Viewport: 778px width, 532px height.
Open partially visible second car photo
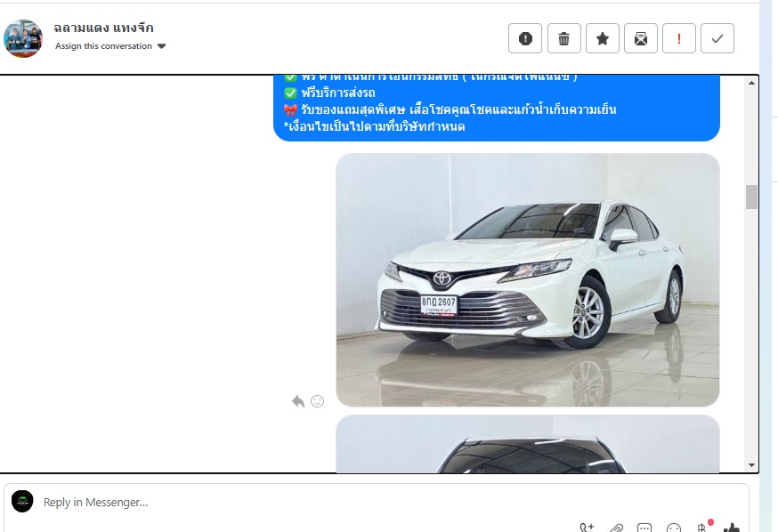[528, 444]
